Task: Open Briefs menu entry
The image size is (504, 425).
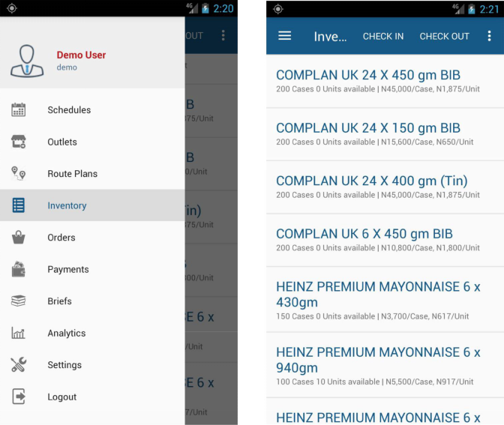Action: [x=59, y=301]
